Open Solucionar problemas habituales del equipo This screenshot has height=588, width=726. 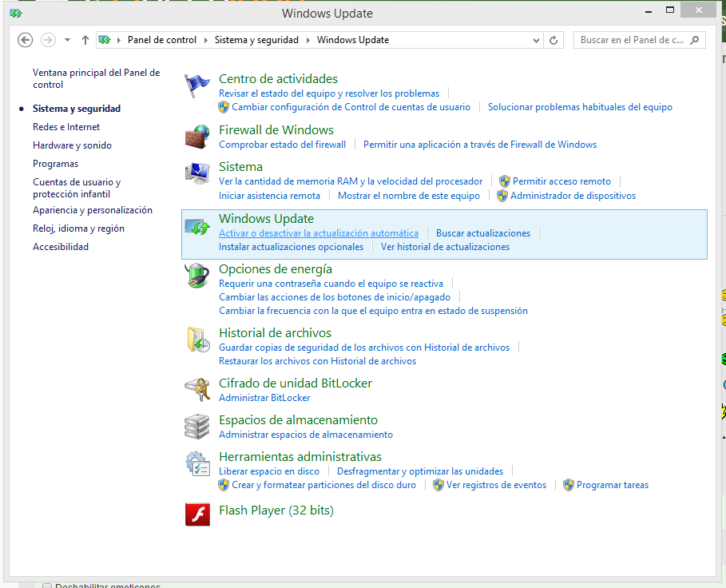(x=580, y=107)
